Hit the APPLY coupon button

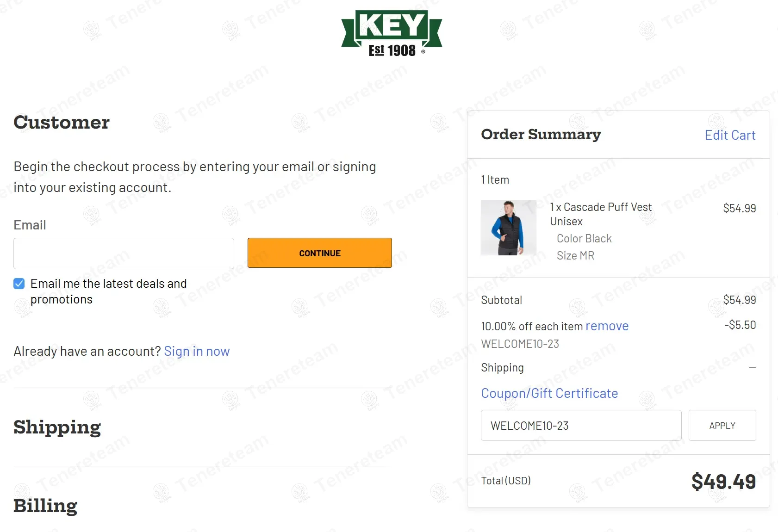point(722,426)
